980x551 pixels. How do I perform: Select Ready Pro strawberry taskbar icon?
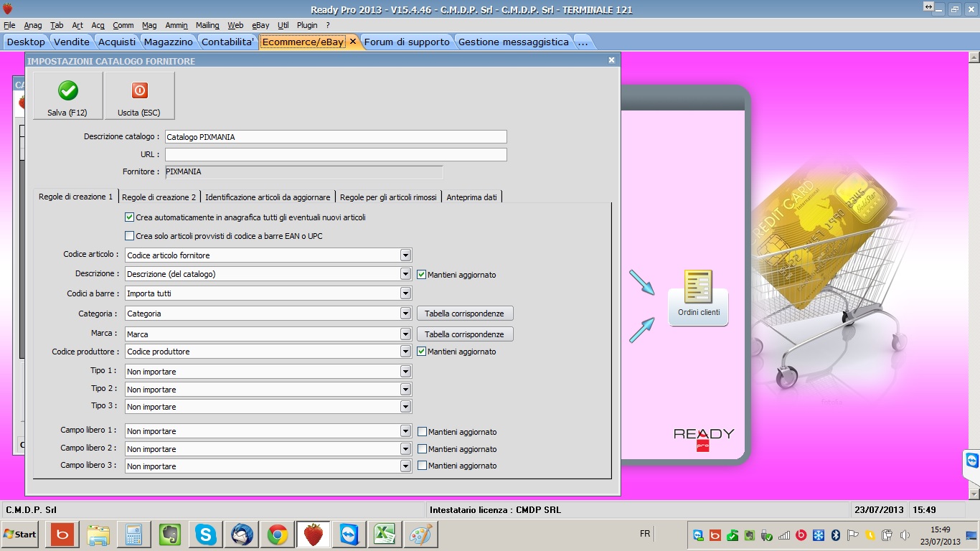pyautogui.click(x=314, y=534)
